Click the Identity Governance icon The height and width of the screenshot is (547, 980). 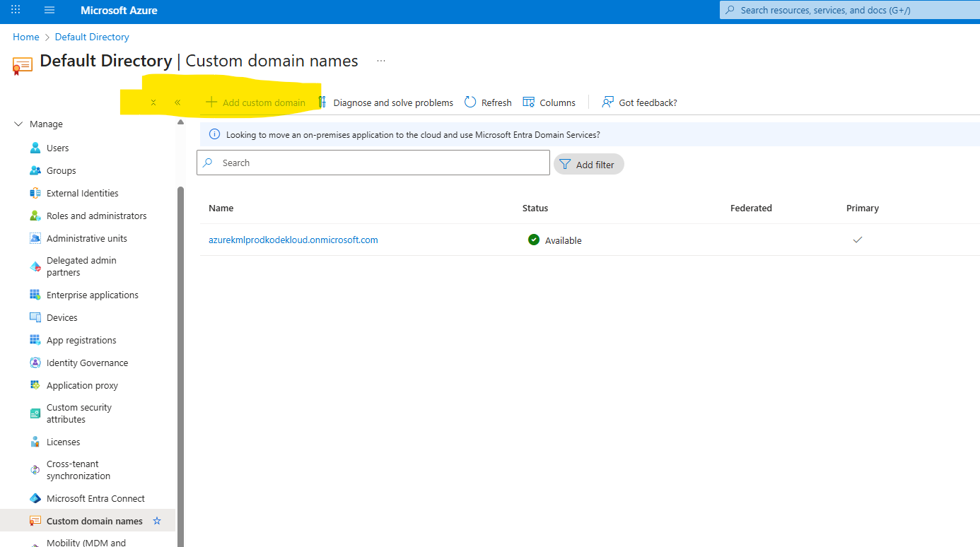click(x=35, y=363)
